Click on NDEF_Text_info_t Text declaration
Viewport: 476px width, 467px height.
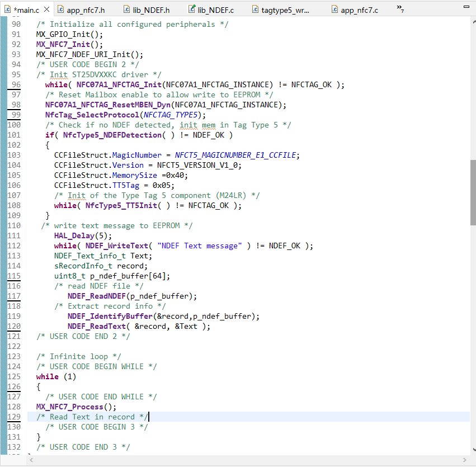click(x=103, y=256)
